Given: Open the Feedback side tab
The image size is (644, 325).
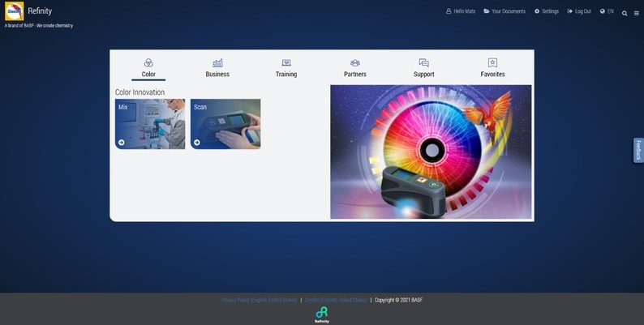Looking at the screenshot, I should [x=638, y=150].
